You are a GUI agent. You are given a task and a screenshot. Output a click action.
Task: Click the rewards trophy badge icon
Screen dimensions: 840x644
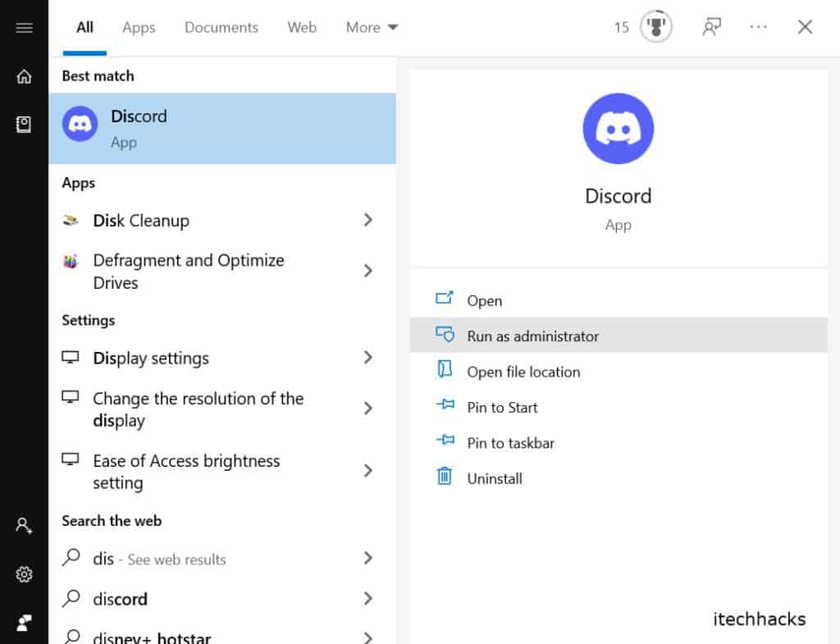[655, 27]
